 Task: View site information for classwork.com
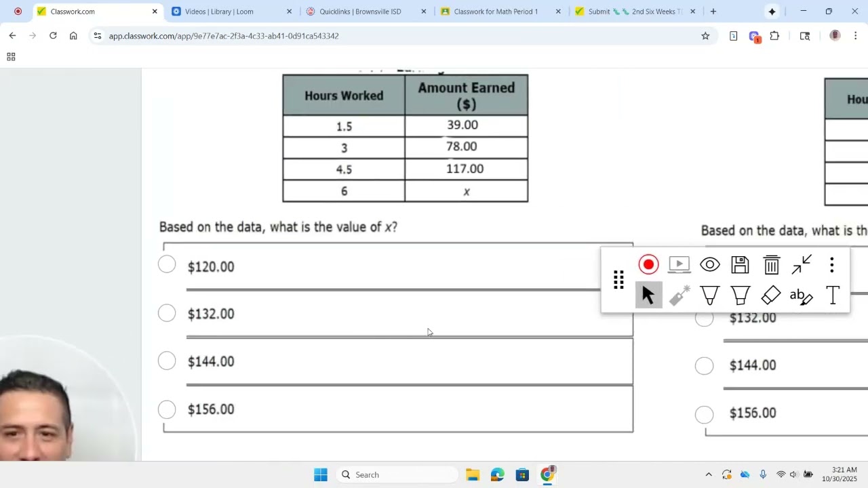coord(98,36)
